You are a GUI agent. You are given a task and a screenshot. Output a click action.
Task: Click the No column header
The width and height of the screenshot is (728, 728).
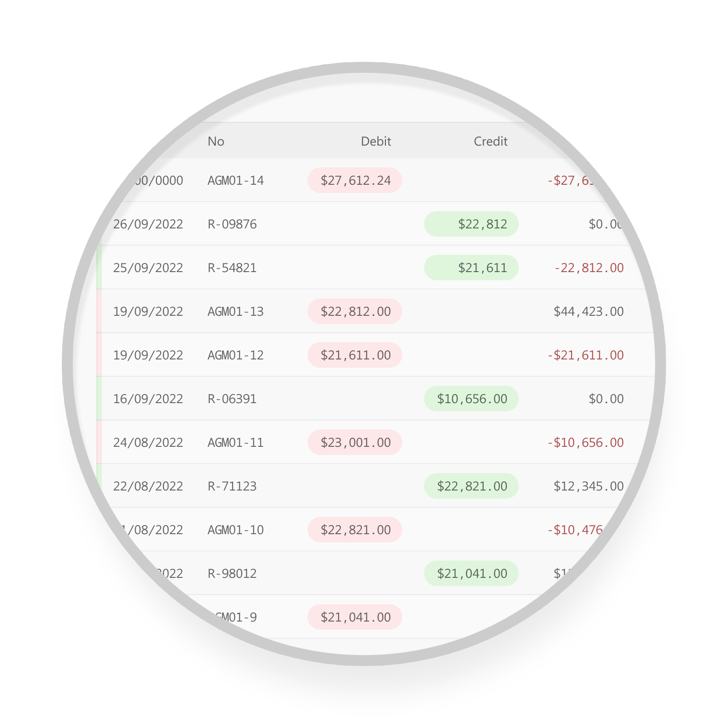pyautogui.click(x=216, y=142)
